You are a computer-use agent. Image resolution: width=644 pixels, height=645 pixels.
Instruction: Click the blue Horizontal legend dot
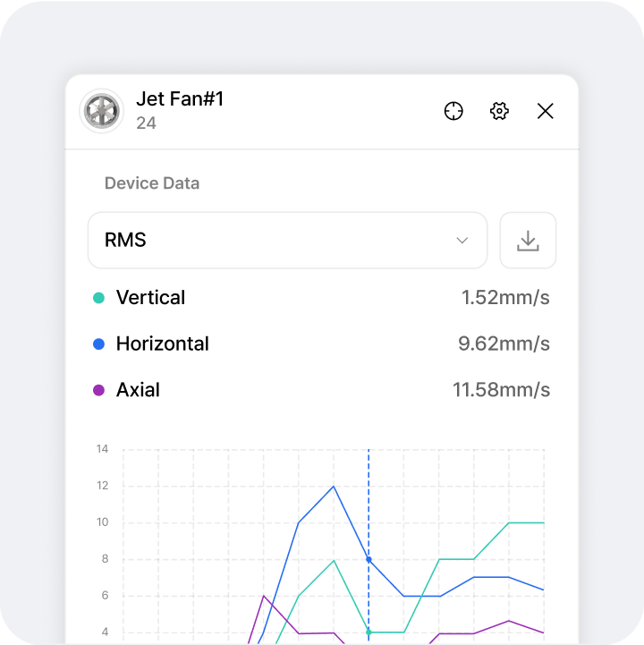tap(98, 344)
